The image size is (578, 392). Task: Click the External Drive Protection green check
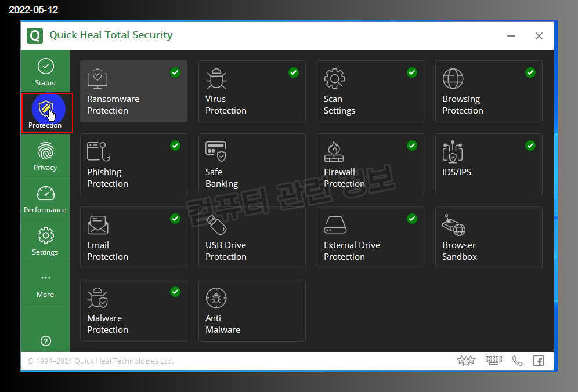[x=412, y=219]
